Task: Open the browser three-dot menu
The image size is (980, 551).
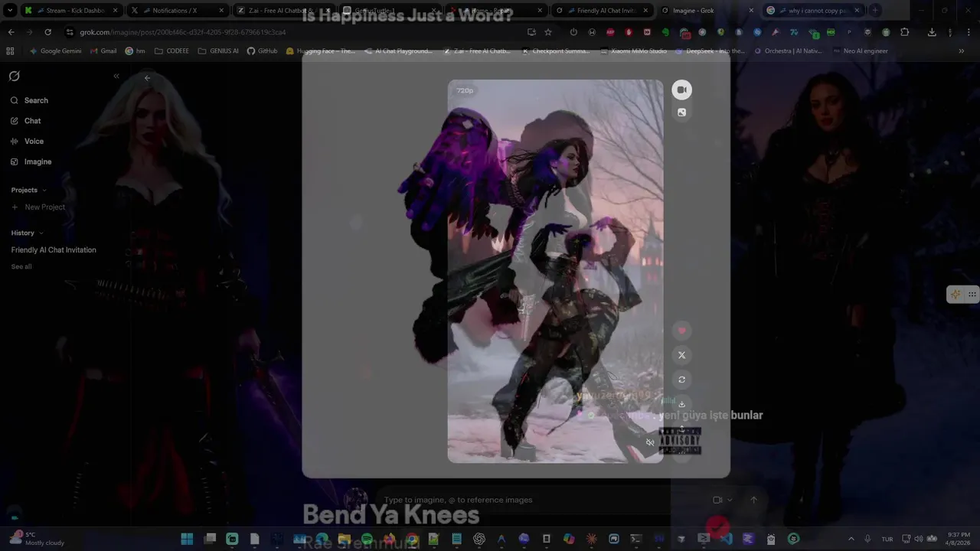Action: tap(969, 32)
